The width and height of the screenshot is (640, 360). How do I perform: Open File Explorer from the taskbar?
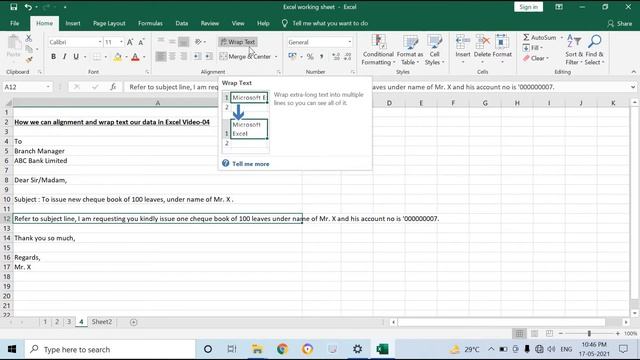pyautogui.click(x=257, y=349)
